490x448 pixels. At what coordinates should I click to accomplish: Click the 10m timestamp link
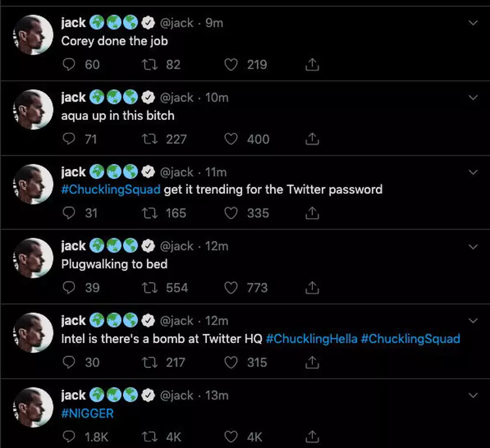click(x=217, y=97)
